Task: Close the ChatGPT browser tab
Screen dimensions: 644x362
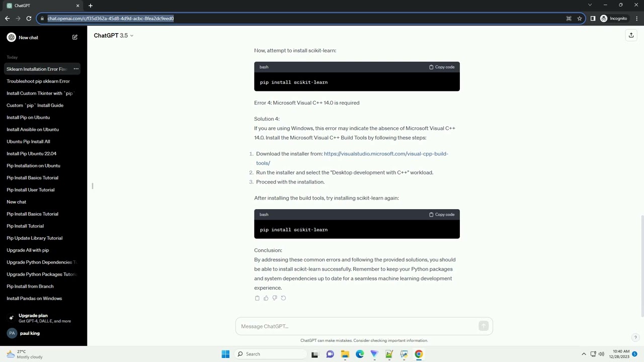Action: pos(77,6)
